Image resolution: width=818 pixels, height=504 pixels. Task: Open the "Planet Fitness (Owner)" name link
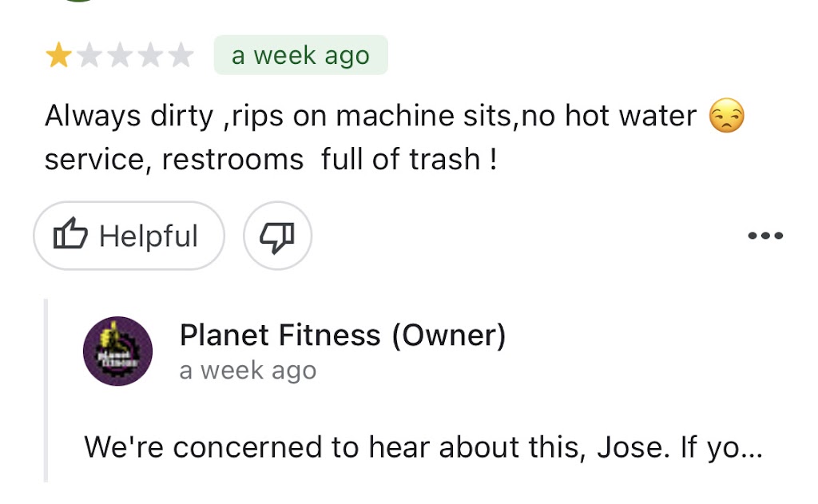click(343, 335)
